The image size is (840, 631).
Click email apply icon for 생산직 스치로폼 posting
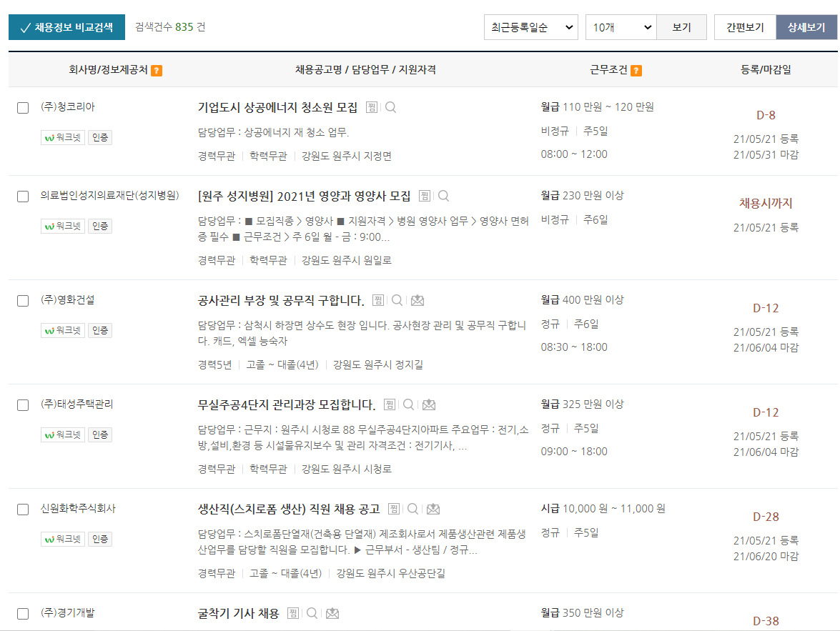click(x=433, y=509)
